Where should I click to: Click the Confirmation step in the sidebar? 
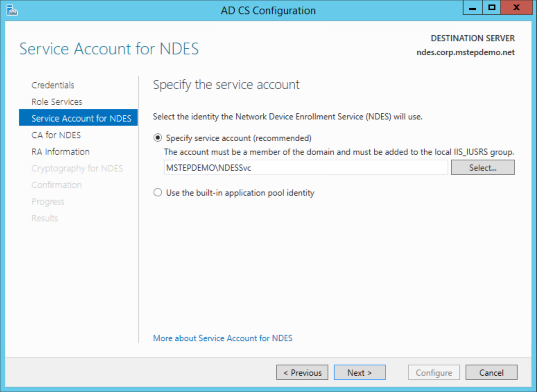[x=57, y=185]
